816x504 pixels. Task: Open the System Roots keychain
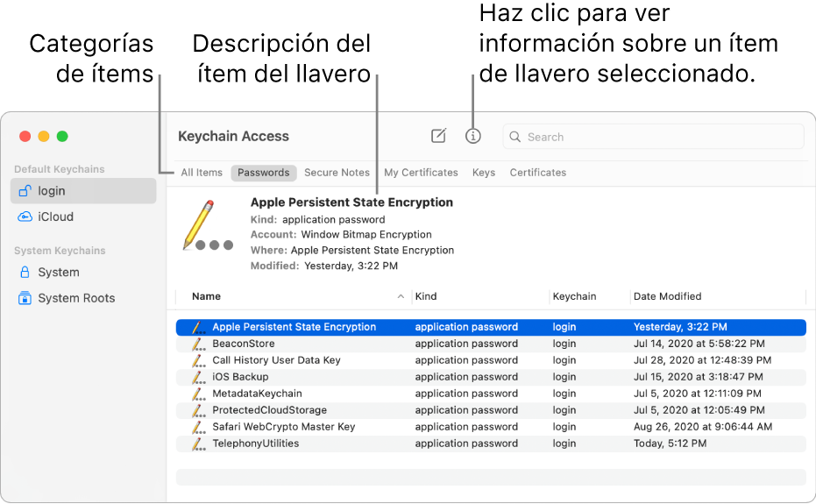[x=83, y=298]
